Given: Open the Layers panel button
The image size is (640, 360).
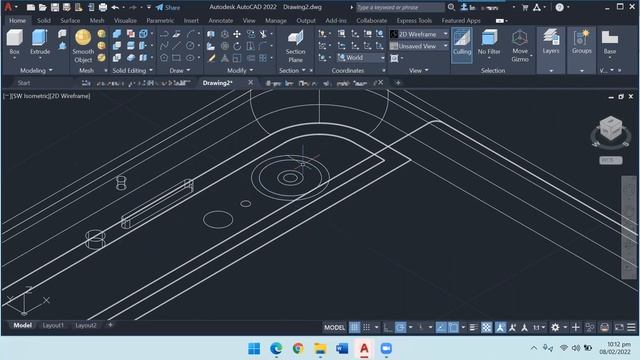Looking at the screenshot, I should tap(551, 42).
